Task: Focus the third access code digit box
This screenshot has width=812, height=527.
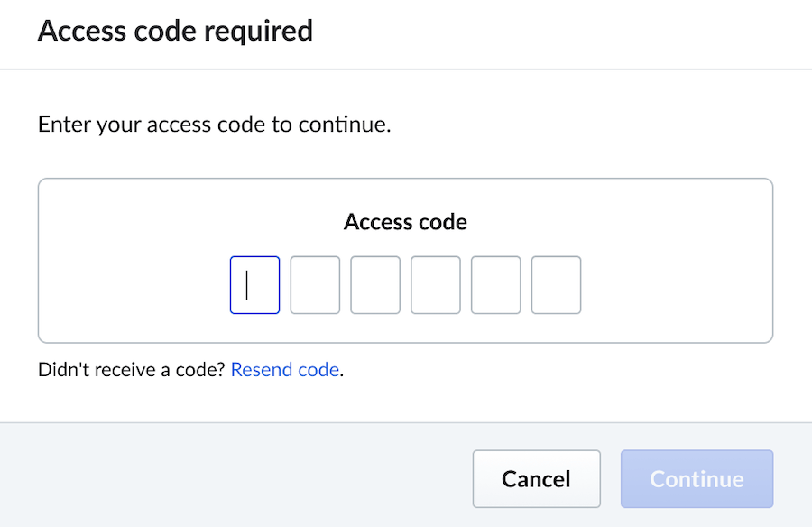Action: click(375, 285)
